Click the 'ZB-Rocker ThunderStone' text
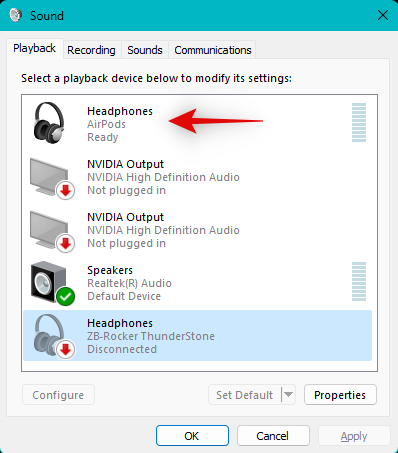The height and width of the screenshot is (453, 398). [151, 336]
